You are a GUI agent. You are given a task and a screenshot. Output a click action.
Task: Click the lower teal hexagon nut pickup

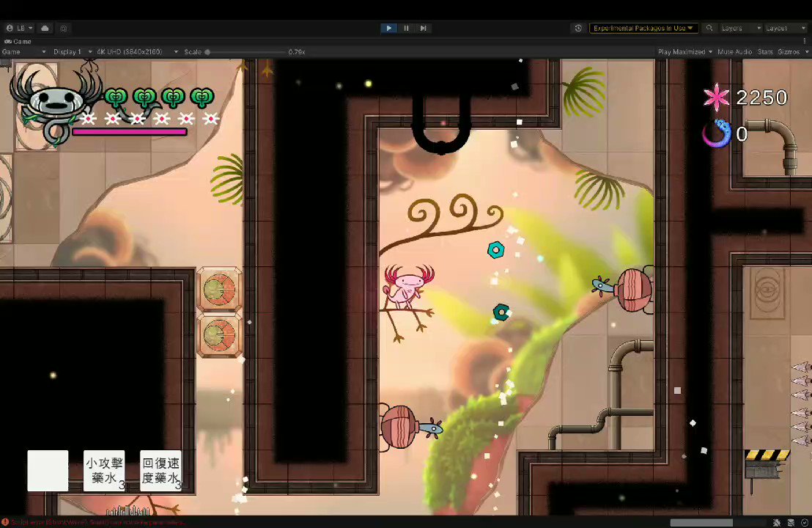(501, 312)
